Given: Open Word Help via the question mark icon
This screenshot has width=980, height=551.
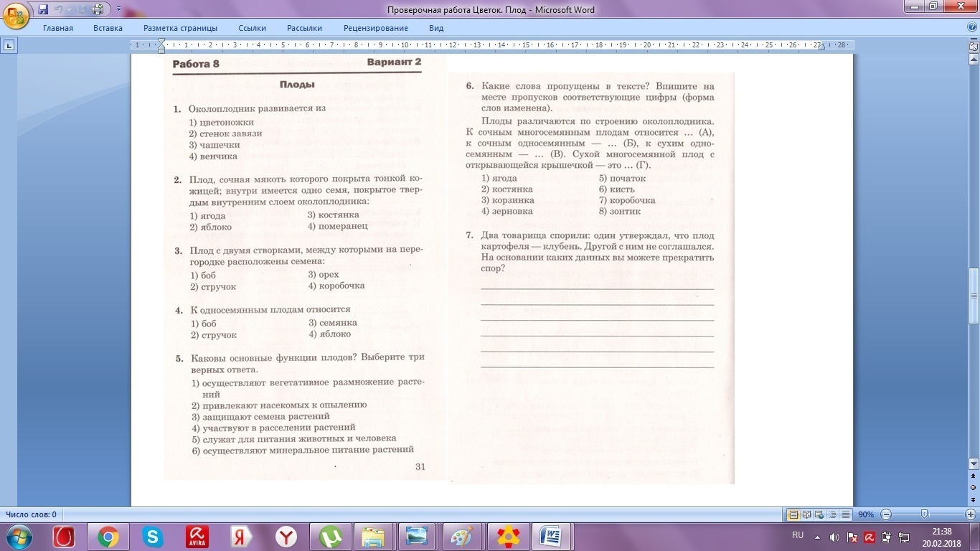Looking at the screenshot, I should point(972,28).
